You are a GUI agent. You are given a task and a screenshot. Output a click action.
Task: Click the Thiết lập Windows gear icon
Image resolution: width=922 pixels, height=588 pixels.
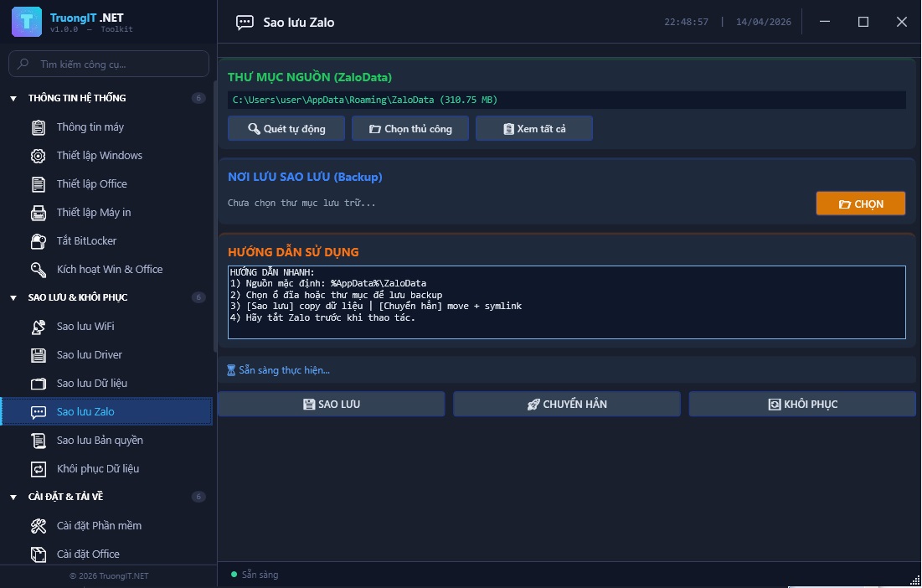(39, 156)
